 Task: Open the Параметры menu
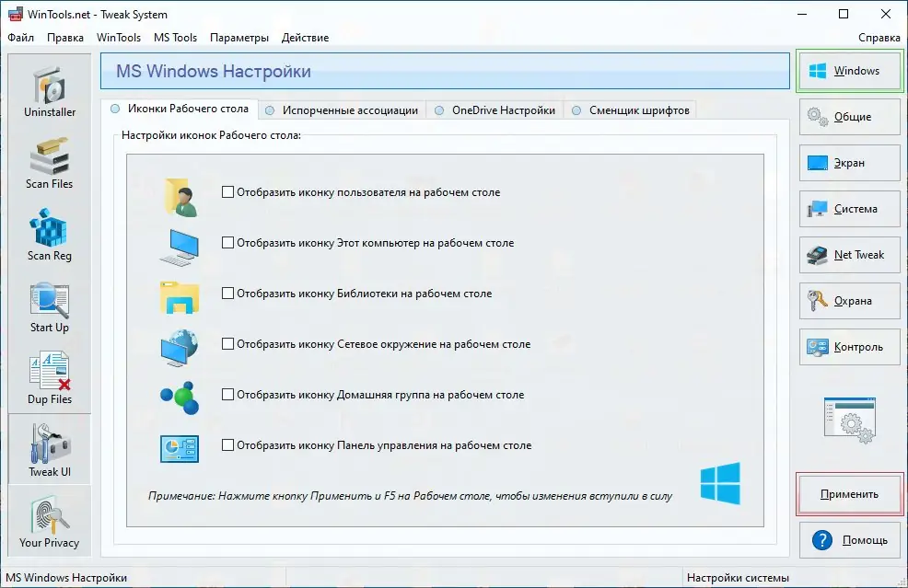(239, 38)
